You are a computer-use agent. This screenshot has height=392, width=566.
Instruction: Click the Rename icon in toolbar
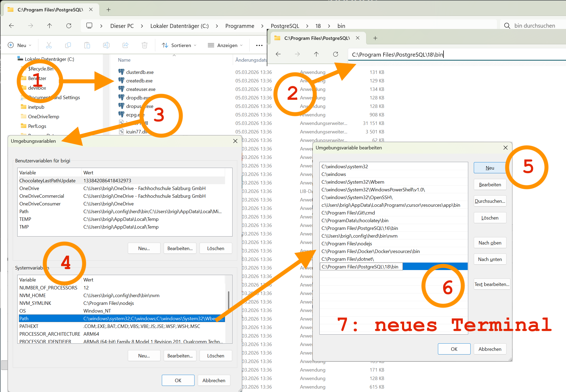[x=106, y=45]
